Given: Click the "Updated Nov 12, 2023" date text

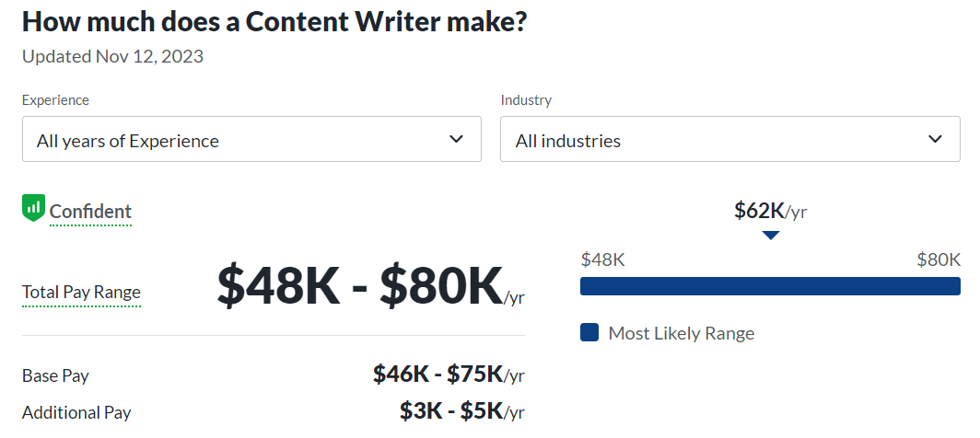Looking at the screenshot, I should 112,56.
